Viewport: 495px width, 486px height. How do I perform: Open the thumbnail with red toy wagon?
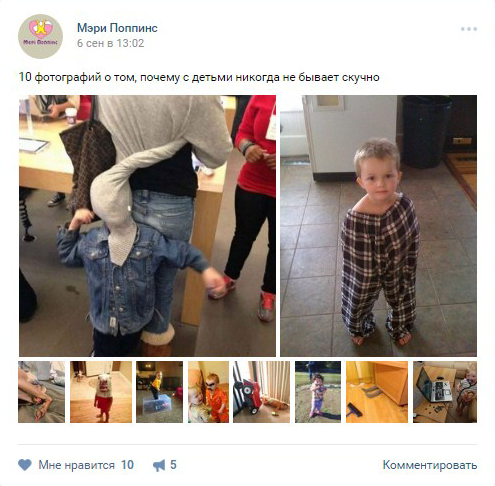point(261,392)
